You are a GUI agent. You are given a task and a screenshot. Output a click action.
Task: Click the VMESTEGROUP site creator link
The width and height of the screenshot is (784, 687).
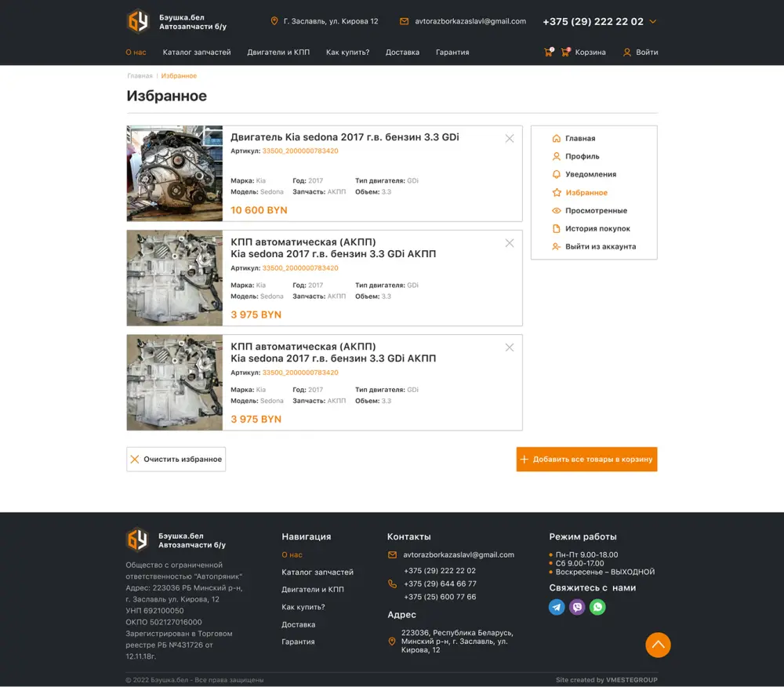coord(631,680)
